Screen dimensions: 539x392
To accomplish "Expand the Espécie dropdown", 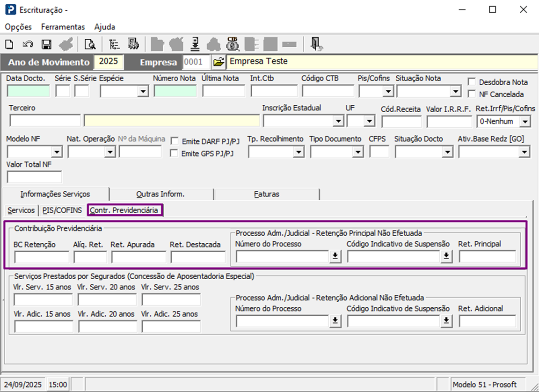I will pos(143,91).
